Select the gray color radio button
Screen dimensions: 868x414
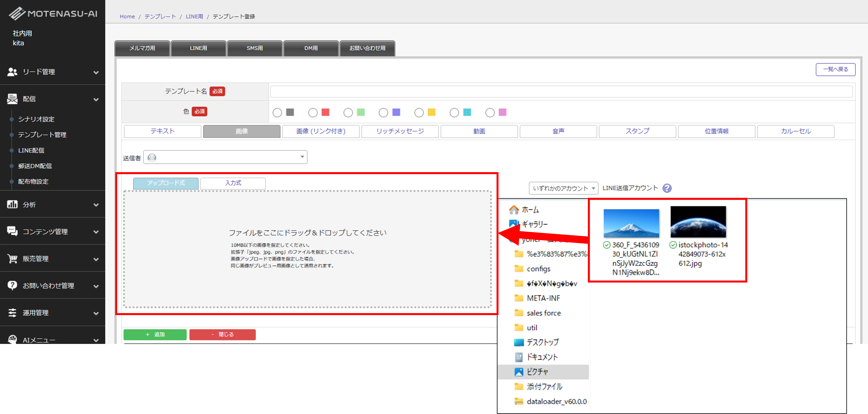pos(277,113)
